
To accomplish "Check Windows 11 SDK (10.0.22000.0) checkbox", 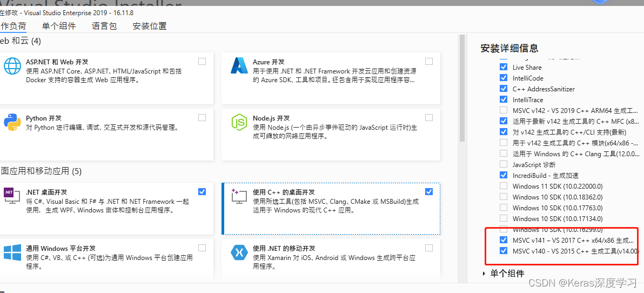I will (x=503, y=186).
